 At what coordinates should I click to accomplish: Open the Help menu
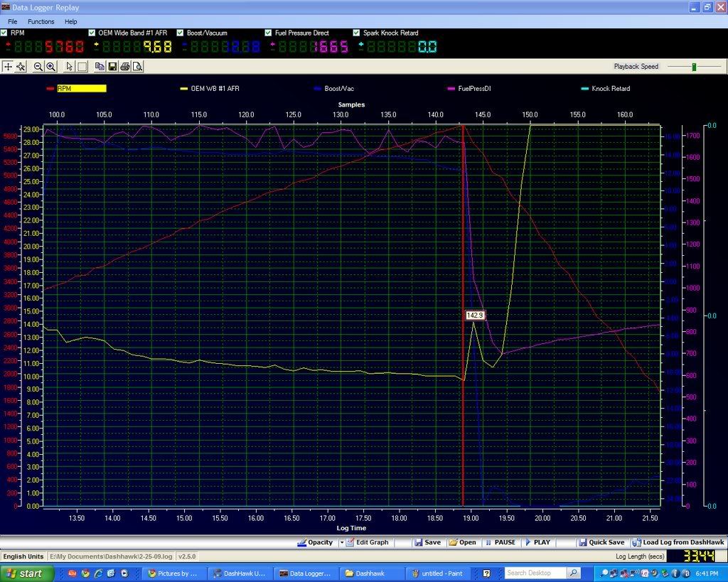pos(70,21)
